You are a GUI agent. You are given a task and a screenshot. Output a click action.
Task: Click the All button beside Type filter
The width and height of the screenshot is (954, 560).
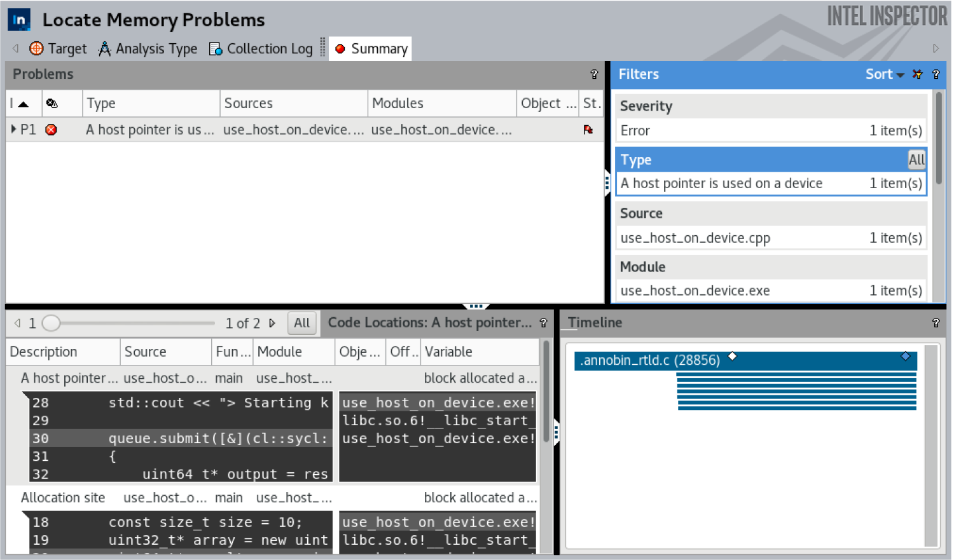[916, 160]
